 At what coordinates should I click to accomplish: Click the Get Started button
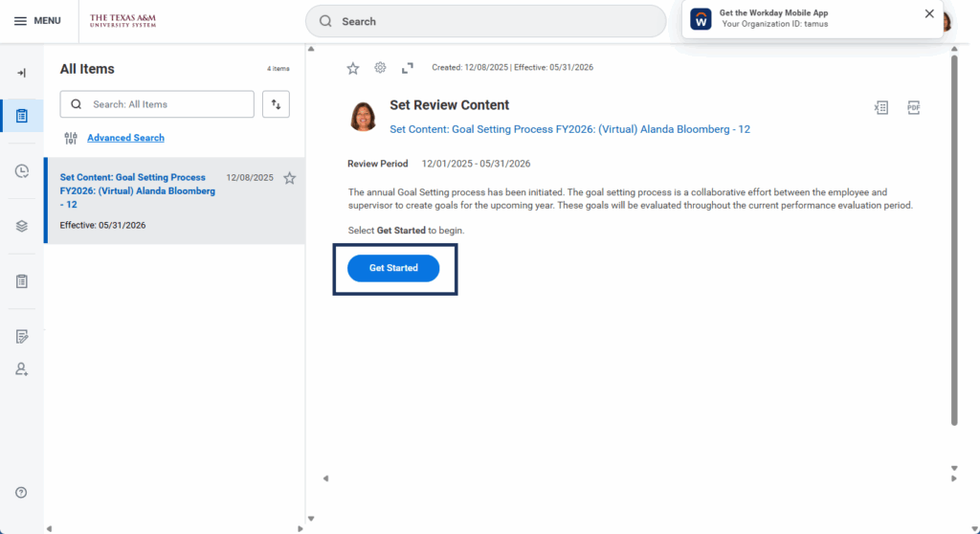coord(393,268)
